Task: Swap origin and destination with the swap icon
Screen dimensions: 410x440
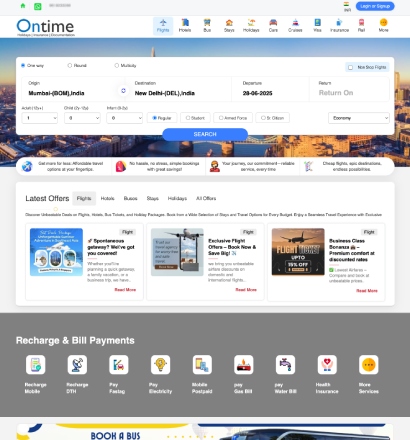Action: [123, 90]
